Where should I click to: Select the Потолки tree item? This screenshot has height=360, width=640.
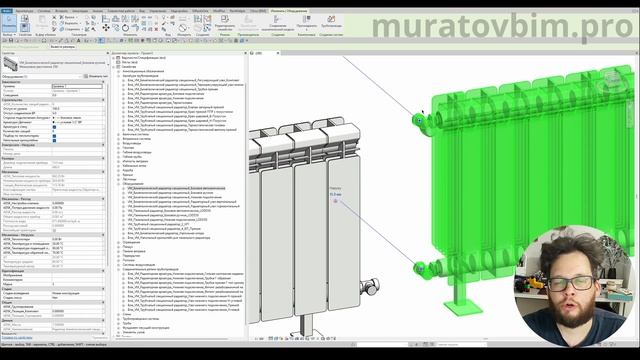129,260
